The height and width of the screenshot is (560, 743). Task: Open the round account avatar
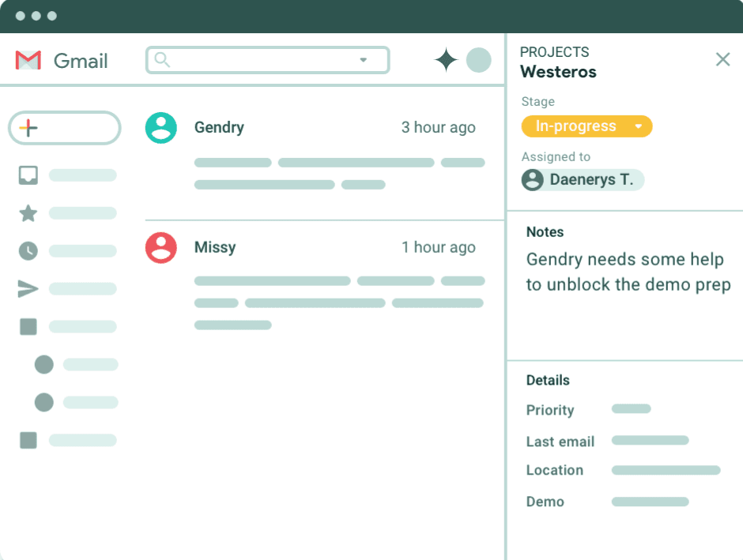pyautogui.click(x=478, y=60)
